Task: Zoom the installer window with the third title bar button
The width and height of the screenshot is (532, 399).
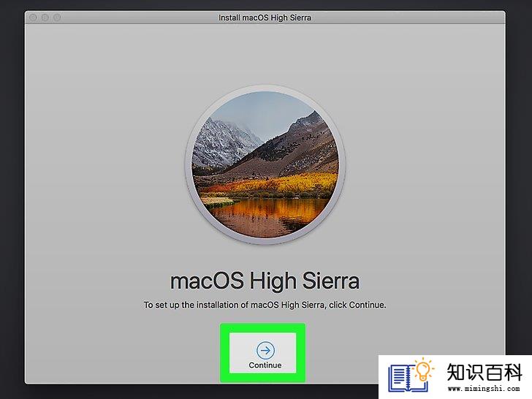Action: pos(57,18)
